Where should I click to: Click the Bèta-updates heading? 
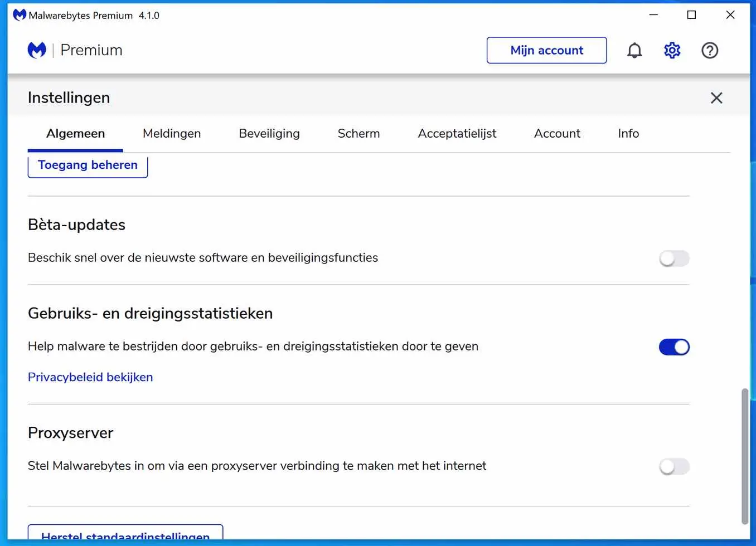[76, 225]
